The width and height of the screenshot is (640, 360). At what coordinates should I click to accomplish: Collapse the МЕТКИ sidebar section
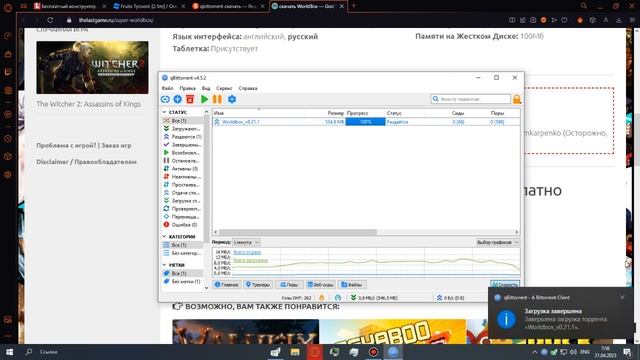coord(164,265)
